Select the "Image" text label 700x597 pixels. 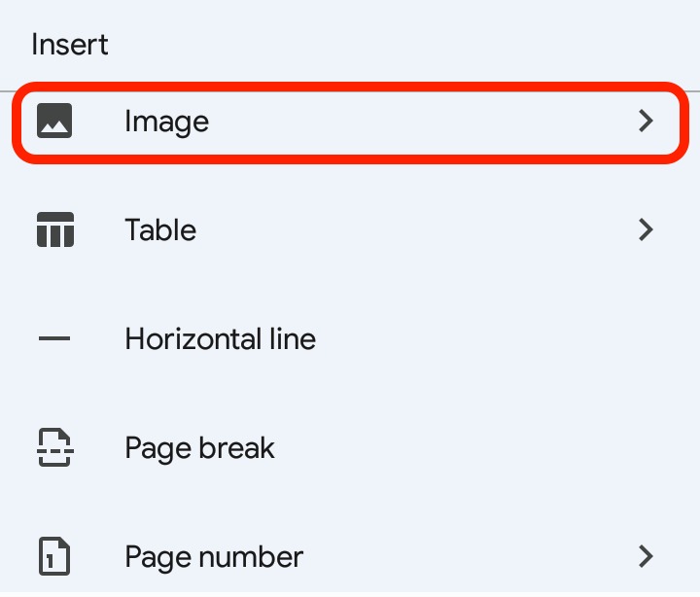coord(166,122)
